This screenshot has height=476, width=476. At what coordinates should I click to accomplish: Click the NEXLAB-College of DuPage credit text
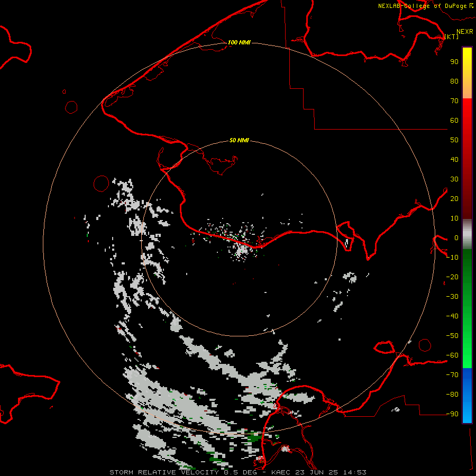pyautogui.click(x=422, y=6)
